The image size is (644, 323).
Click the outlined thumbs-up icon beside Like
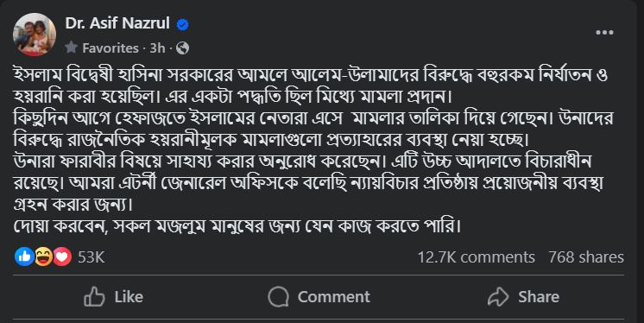(94, 297)
